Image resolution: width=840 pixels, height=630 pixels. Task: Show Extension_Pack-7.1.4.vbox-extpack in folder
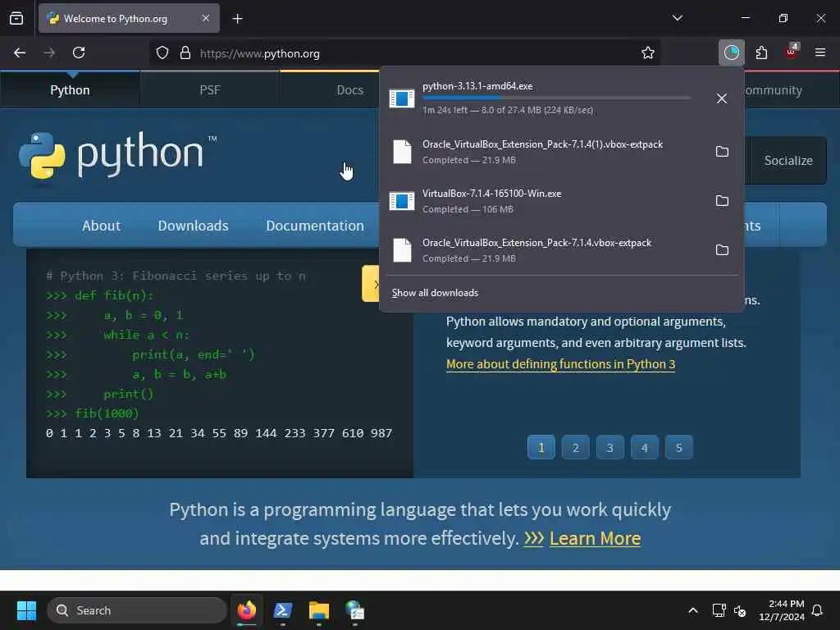pyautogui.click(x=722, y=250)
